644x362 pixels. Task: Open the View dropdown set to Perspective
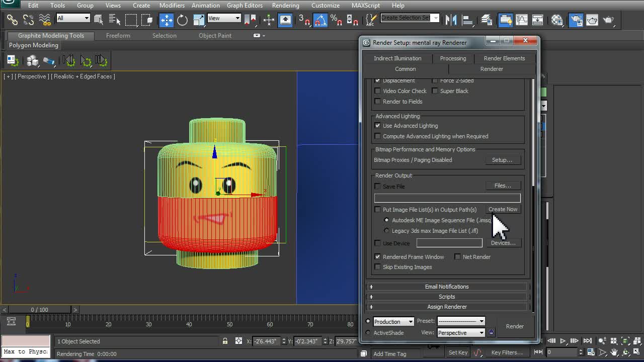[461, 333]
